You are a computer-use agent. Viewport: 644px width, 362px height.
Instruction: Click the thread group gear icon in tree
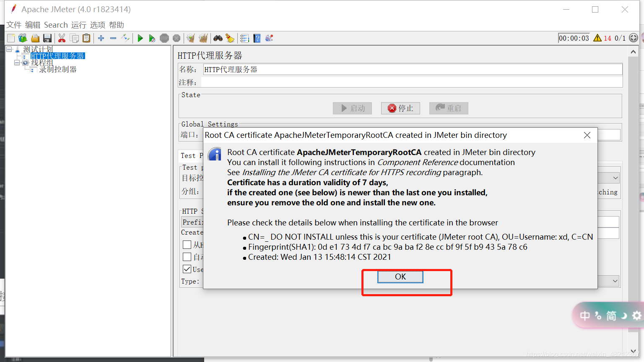click(26, 63)
